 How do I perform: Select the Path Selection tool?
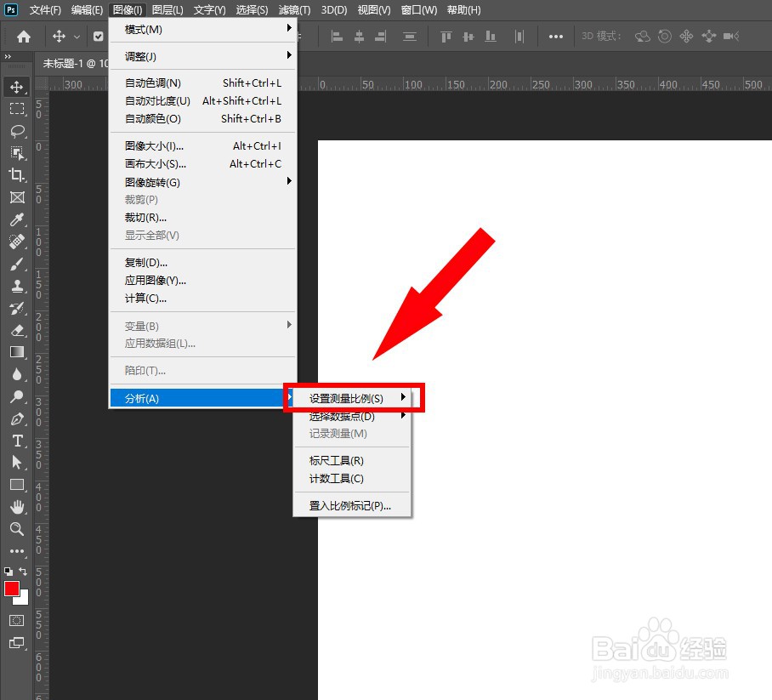[x=17, y=462]
